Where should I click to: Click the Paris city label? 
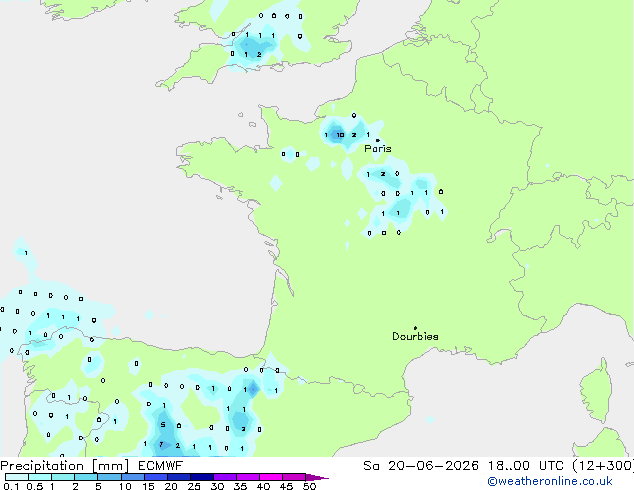[x=378, y=149]
